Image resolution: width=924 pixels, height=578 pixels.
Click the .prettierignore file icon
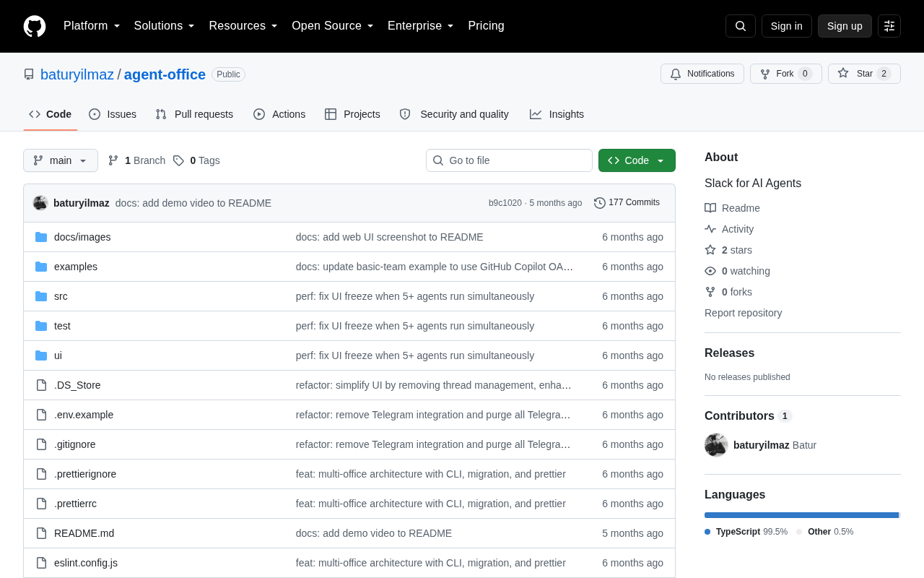41,474
